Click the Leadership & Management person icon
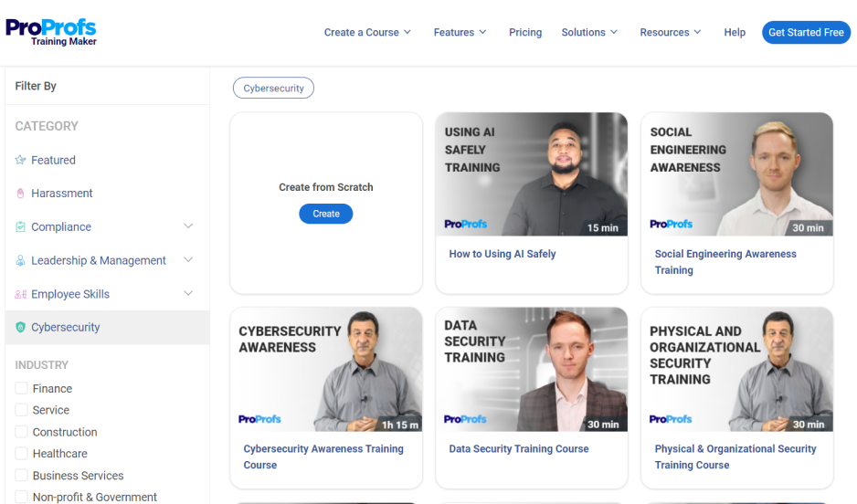The width and height of the screenshot is (857, 504). click(x=20, y=260)
